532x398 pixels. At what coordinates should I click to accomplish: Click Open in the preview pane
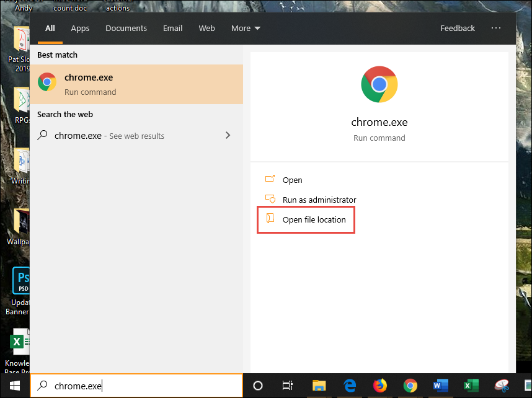click(x=292, y=180)
